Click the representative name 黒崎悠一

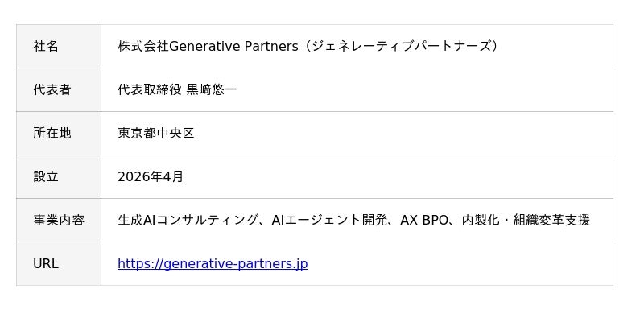click(x=212, y=90)
